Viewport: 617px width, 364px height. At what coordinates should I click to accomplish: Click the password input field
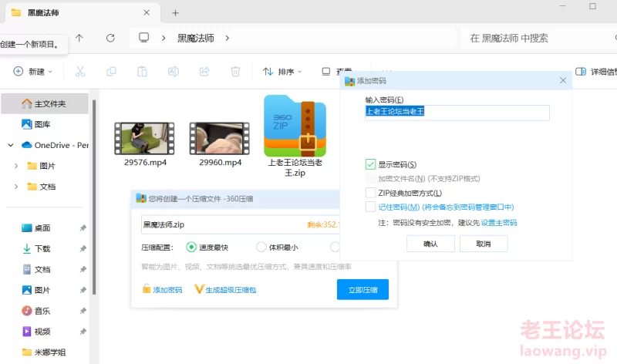tap(457, 113)
